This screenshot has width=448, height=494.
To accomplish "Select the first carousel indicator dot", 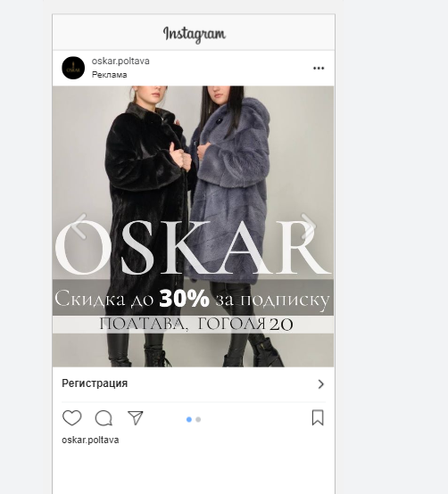I will [189, 419].
